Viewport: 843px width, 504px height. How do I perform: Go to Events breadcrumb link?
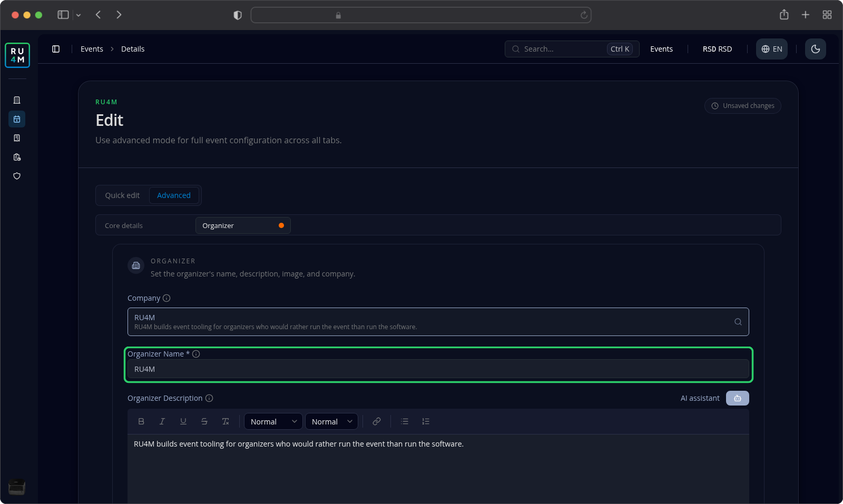pos(92,49)
